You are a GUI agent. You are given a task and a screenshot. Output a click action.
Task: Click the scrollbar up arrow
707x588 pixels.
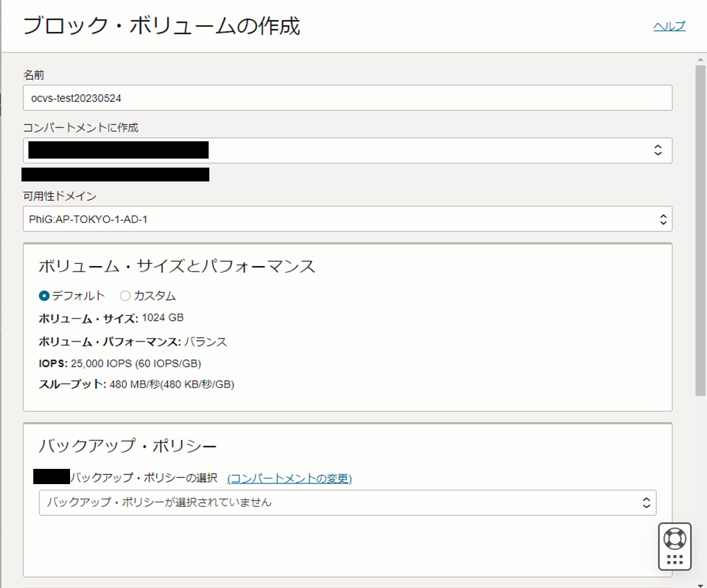point(699,60)
